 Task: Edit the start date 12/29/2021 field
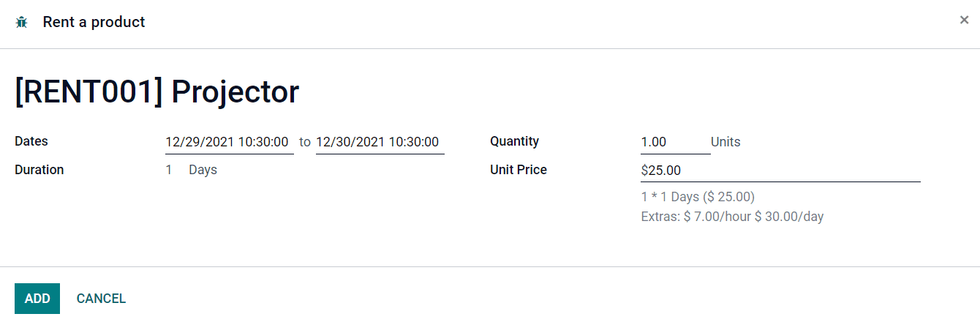pyautogui.click(x=230, y=142)
